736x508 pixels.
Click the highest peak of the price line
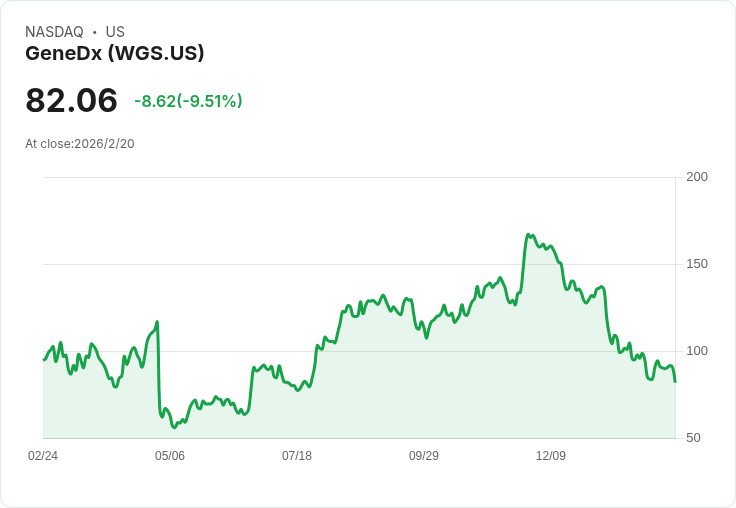[527, 235]
